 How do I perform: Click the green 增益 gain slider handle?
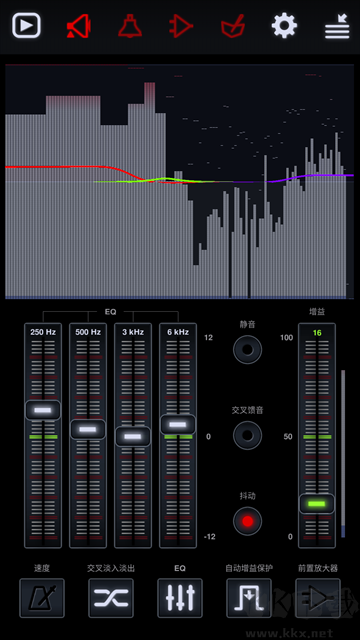click(x=317, y=504)
